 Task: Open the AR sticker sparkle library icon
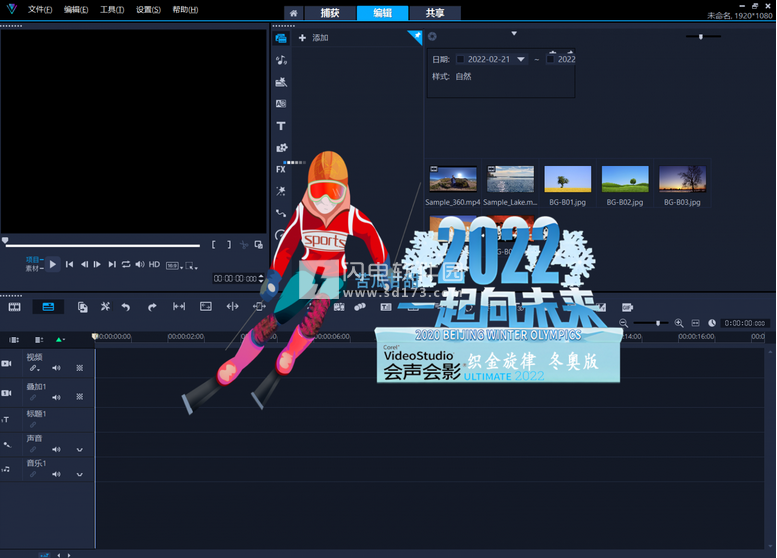(x=281, y=191)
